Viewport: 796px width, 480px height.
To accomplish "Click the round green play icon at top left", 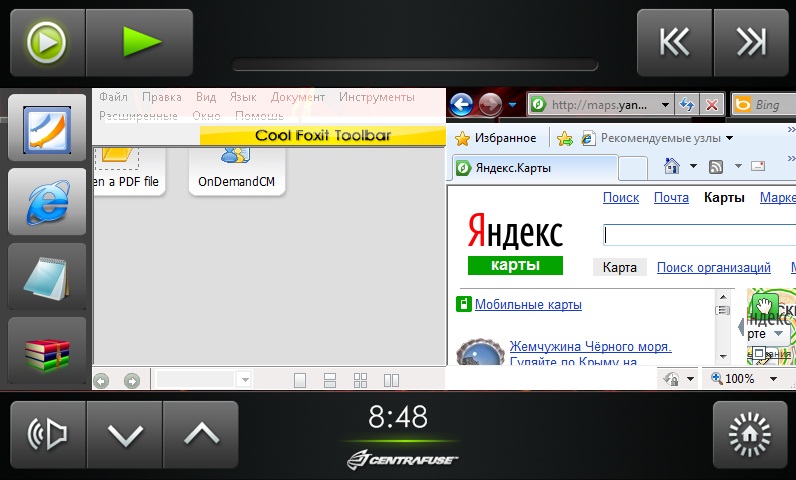I will pos(46,42).
